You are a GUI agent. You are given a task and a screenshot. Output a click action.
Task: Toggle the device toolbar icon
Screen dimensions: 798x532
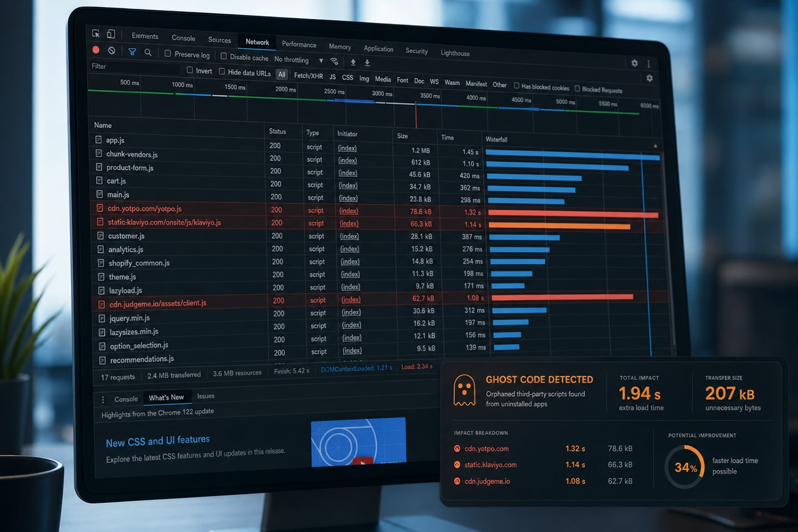coord(111,34)
